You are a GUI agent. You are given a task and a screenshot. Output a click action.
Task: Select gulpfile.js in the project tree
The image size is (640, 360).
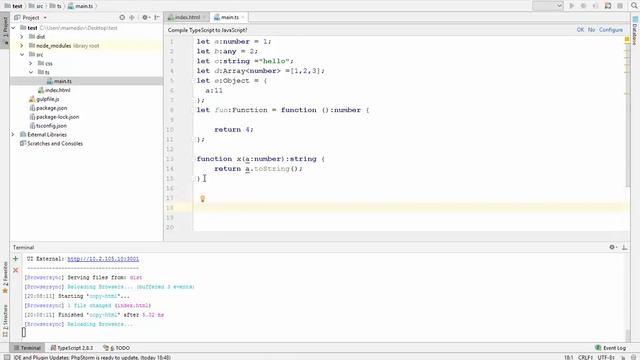coord(47,99)
